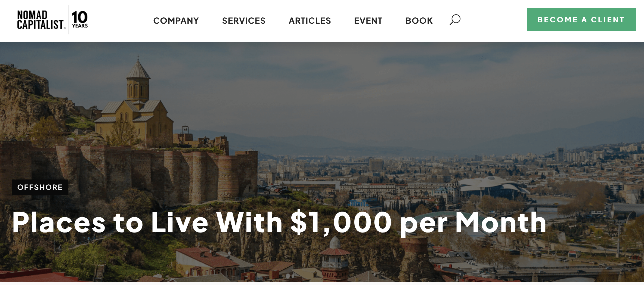Go to the ARTICLES section
Image resolution: width=644 pixels, height=285 pixels.
310,21
